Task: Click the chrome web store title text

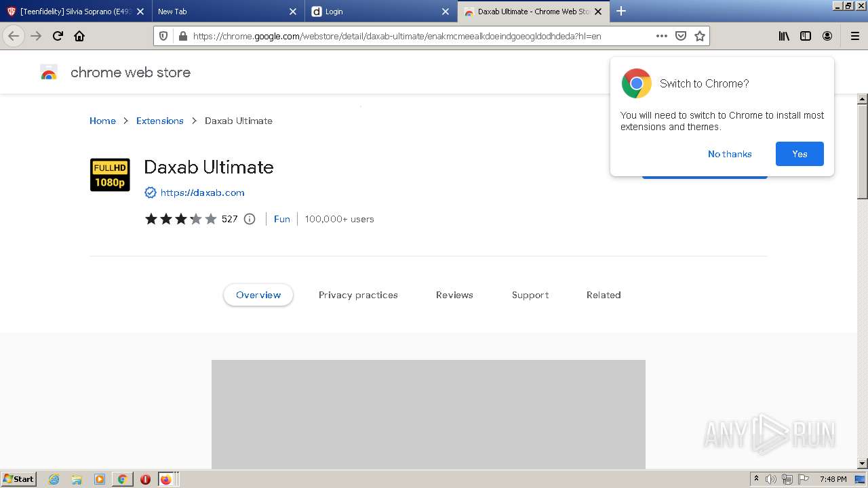Action: click(x=130, y=73)
